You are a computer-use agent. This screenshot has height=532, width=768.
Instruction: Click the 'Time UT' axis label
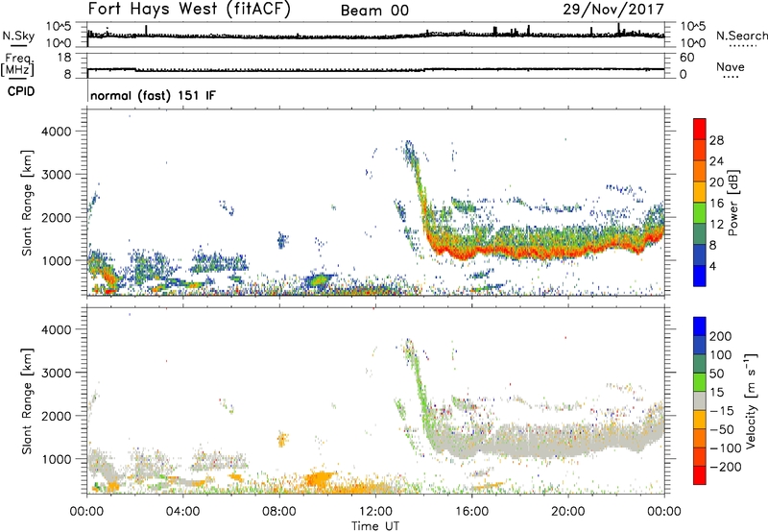point(375,526)
